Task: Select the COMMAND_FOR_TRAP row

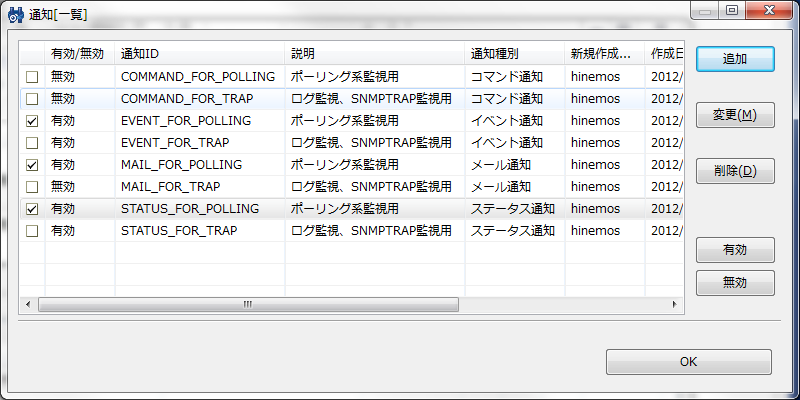Action: click(x=186, y=99)
